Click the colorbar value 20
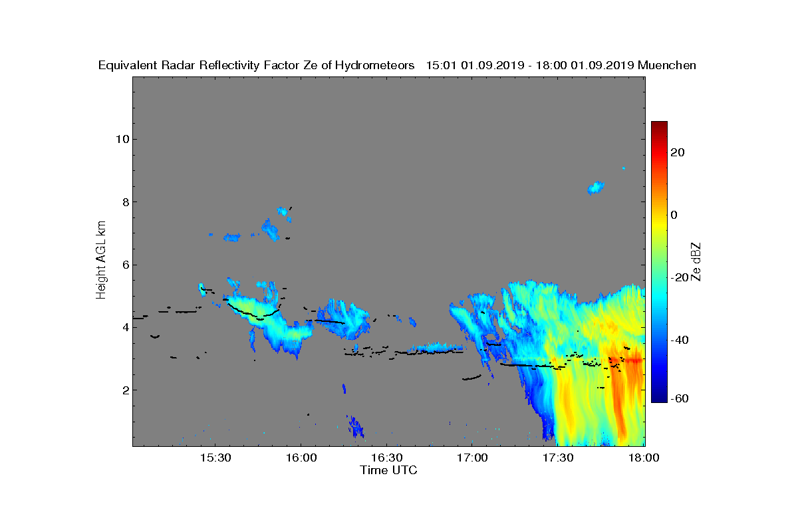Image resolution: width=798 pixels, height=532 pixels. coord(678,152)
